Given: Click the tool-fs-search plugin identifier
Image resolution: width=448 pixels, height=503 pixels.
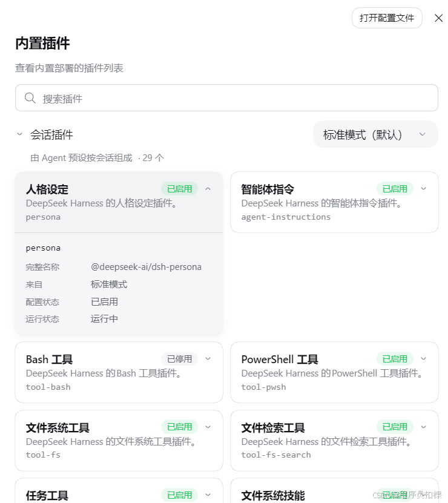Looking at the screenshot, I should (276, 455).
